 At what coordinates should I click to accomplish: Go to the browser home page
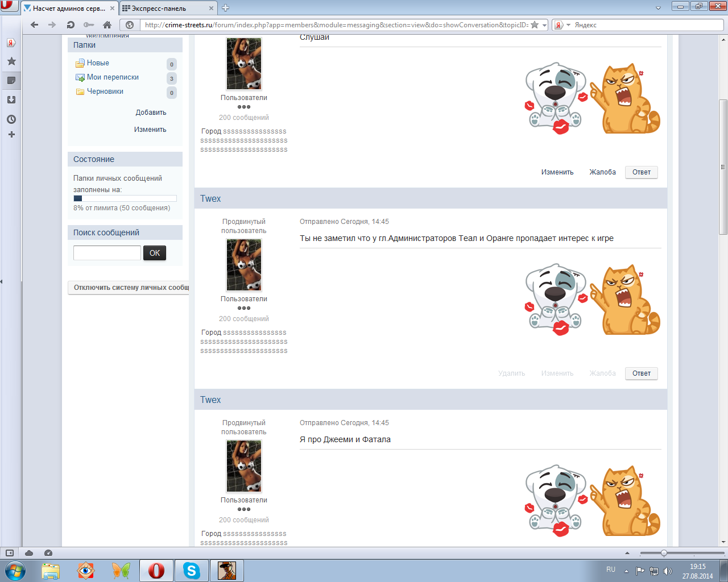point(107,25)
